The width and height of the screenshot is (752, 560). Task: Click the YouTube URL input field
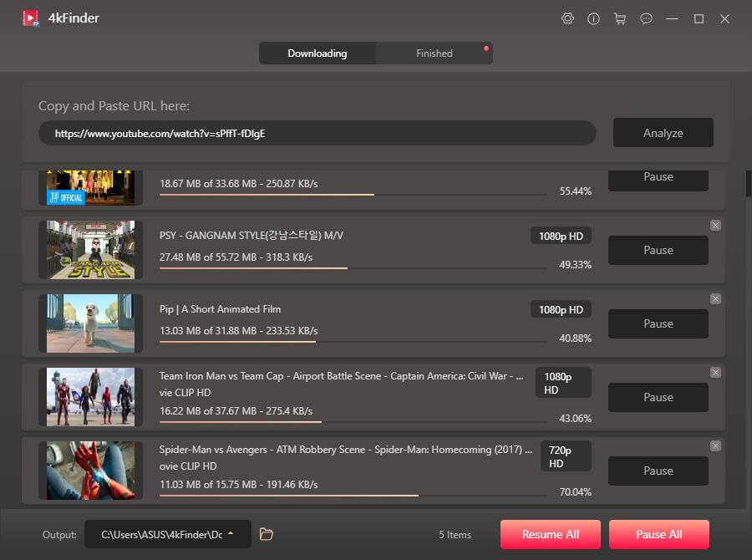point(318,133)
